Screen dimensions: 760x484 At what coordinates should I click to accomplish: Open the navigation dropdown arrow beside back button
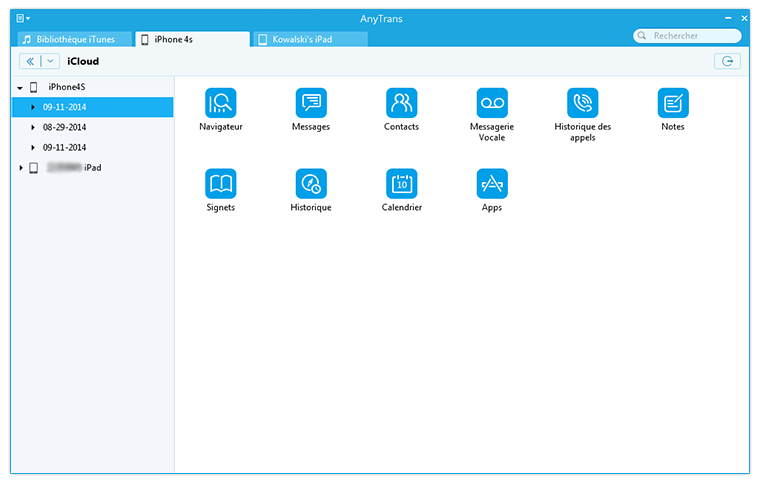50,61
